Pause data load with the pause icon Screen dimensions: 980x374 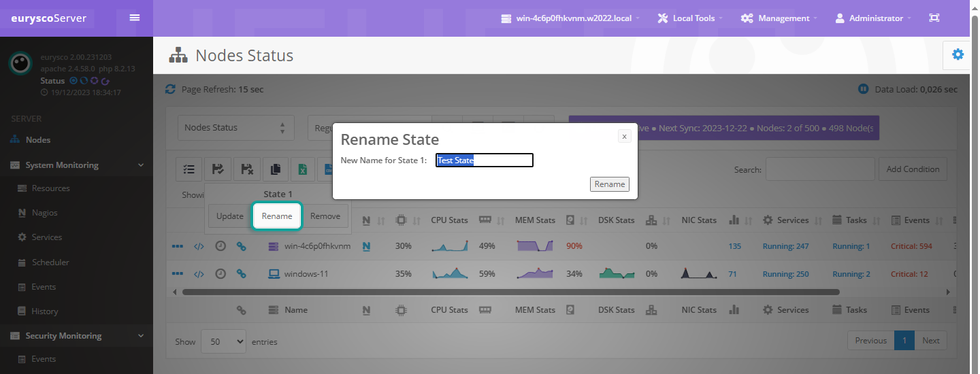pos(863,89)
